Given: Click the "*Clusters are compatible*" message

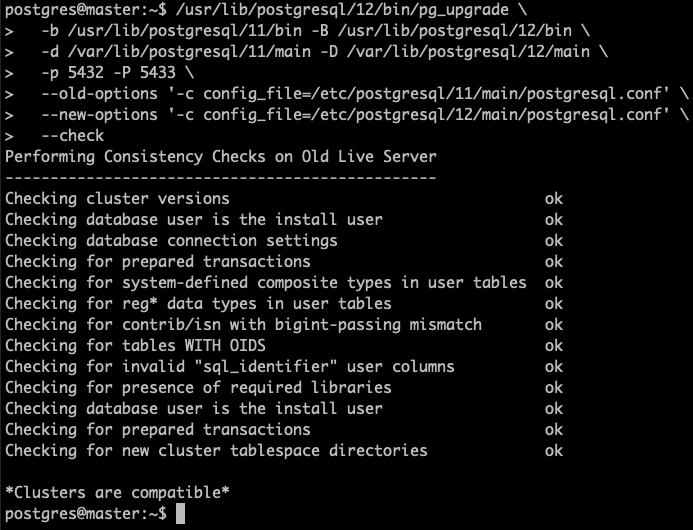Looking at the screenshot, I should pos(117,492).
